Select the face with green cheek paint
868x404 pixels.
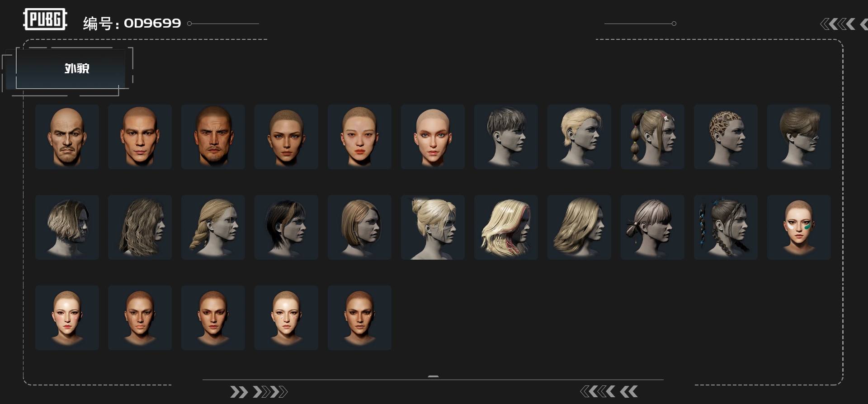(x=799, y=227)
